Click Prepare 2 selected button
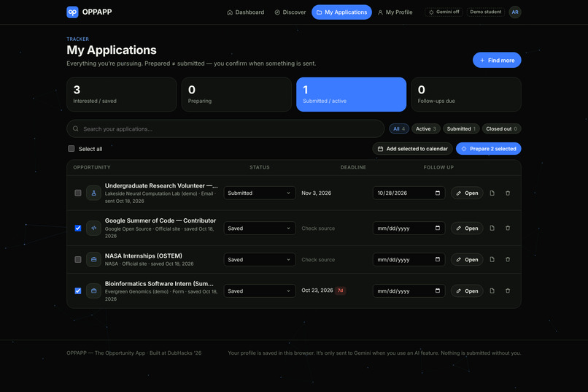This screenshot has width=588, height=392. 489,148
